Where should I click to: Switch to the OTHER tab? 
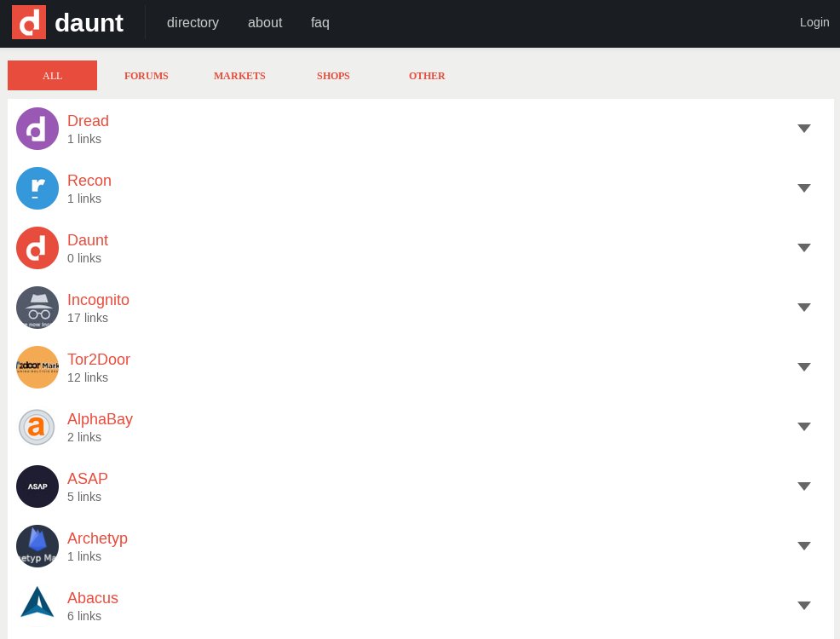click(x=427, y=76)
